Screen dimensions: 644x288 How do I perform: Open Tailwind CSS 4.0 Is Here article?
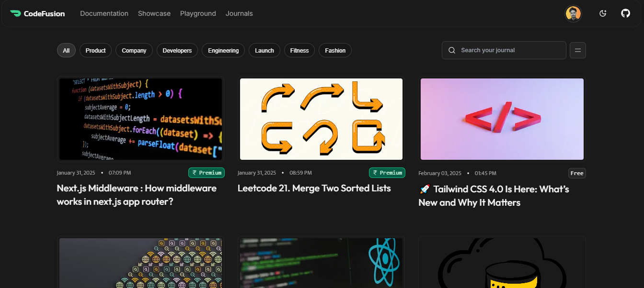pyautogui.click(x=494, y=196)
